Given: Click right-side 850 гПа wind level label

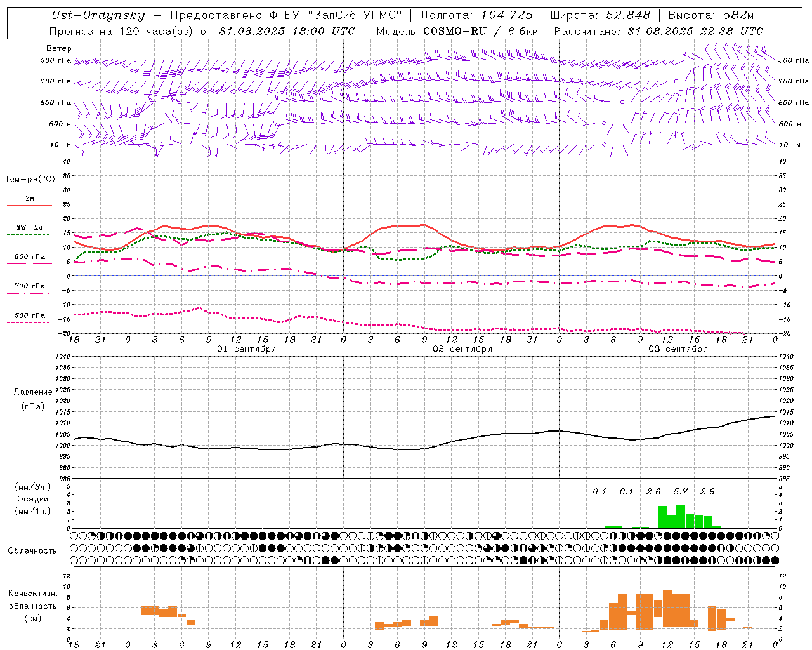Looking at the screenshot, I should 794,102.
